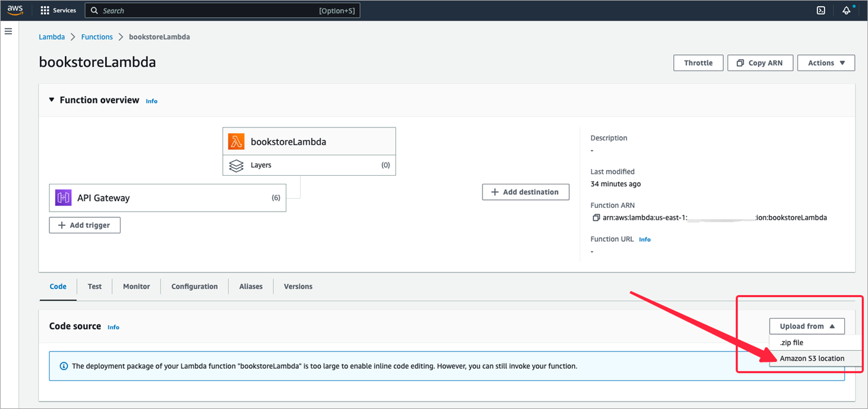Viewport: 868px width, 409px height.
Task: Open the CloudShell terminal icon
Action: (821, 11)
